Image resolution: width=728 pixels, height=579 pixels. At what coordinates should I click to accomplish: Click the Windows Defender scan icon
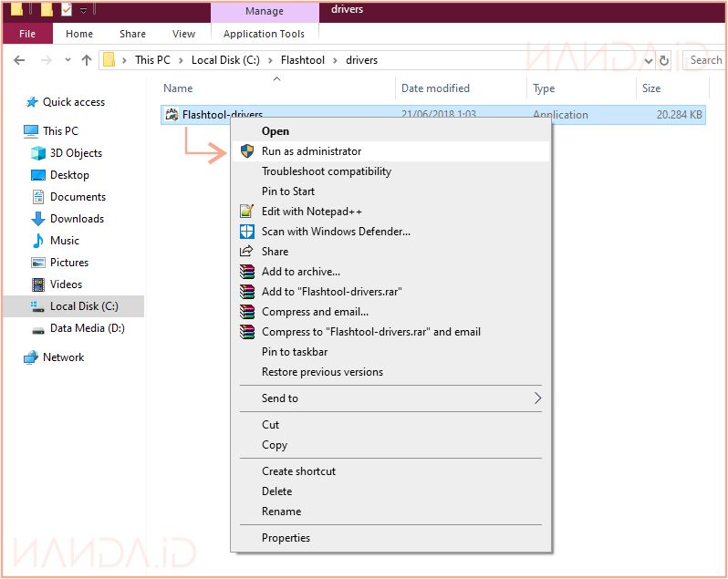(x=245, y=232)
